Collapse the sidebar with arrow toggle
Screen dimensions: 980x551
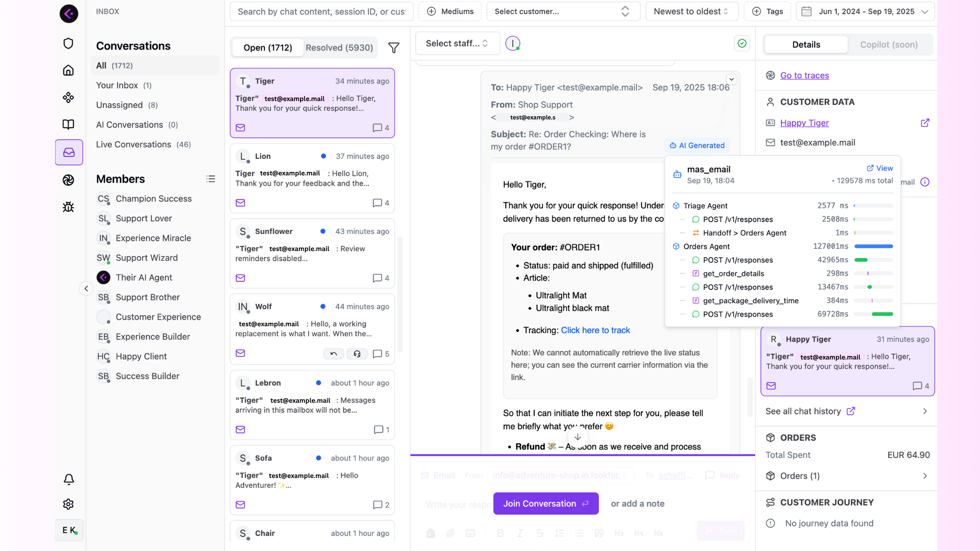(x=86, y=288)
